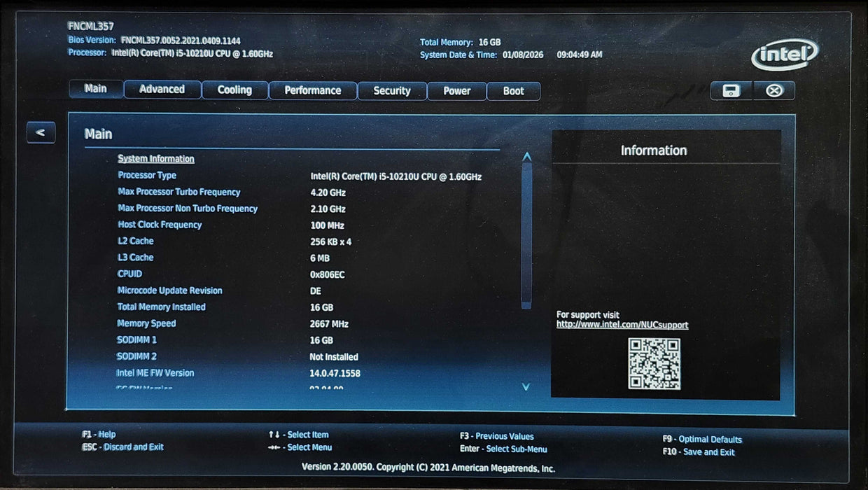Click the American Megatrends version footer
Viewport: 868px width, 490px height.
pyautogui.click(x=428, y=468)
